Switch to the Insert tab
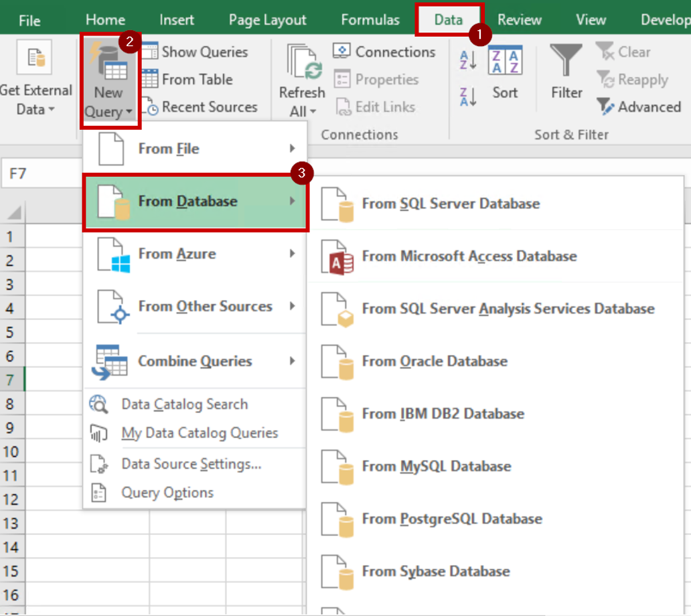This screenshot has width=691, height=616. pos(176,20)
